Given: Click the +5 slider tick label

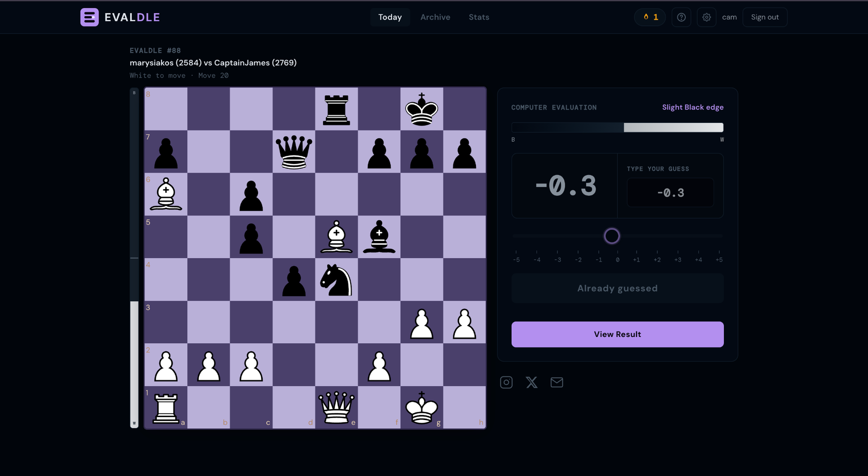Looking at the screenshot, I should (x=719, y=260).
